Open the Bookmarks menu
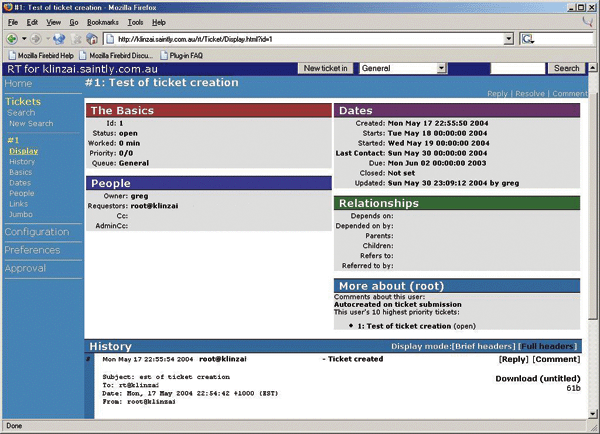Screen dimensions: 600x434 [x=102, y=22]
